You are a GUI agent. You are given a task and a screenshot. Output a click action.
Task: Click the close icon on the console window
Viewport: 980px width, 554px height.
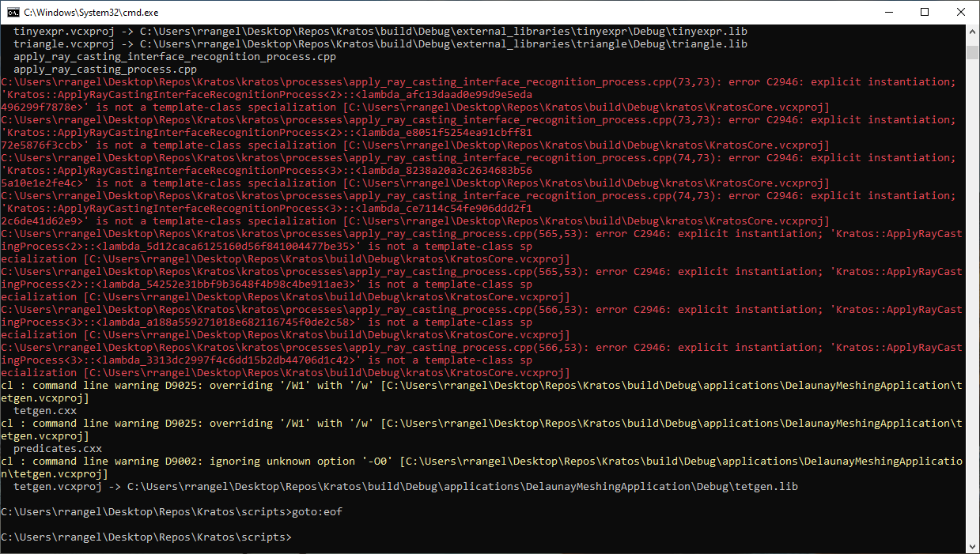(961, 12)
